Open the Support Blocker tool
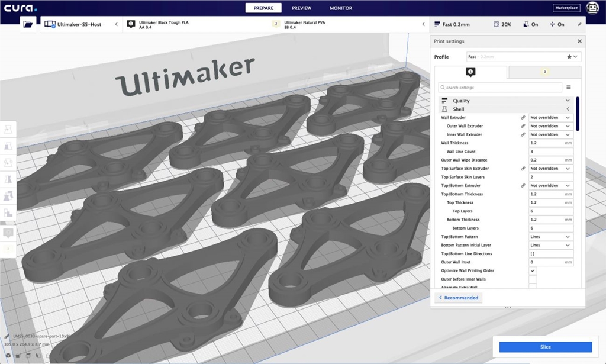The height and width of the screenshot is (364, 606). (x=8, y=212)
